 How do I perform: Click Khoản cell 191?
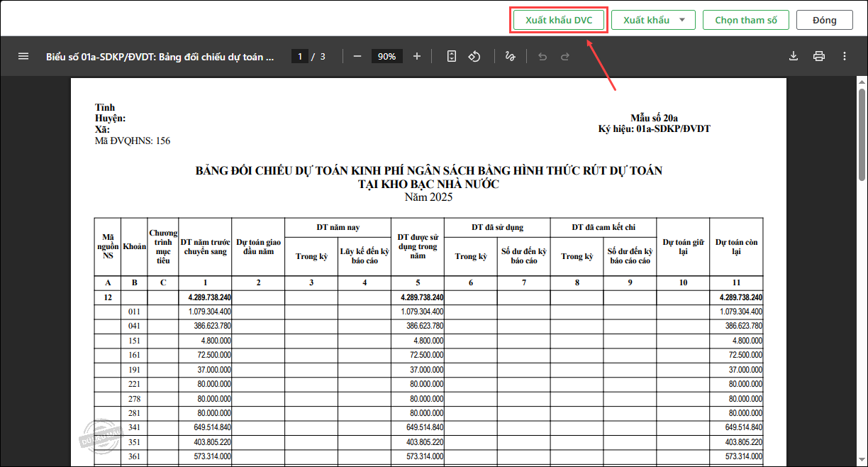coord(134,370)
